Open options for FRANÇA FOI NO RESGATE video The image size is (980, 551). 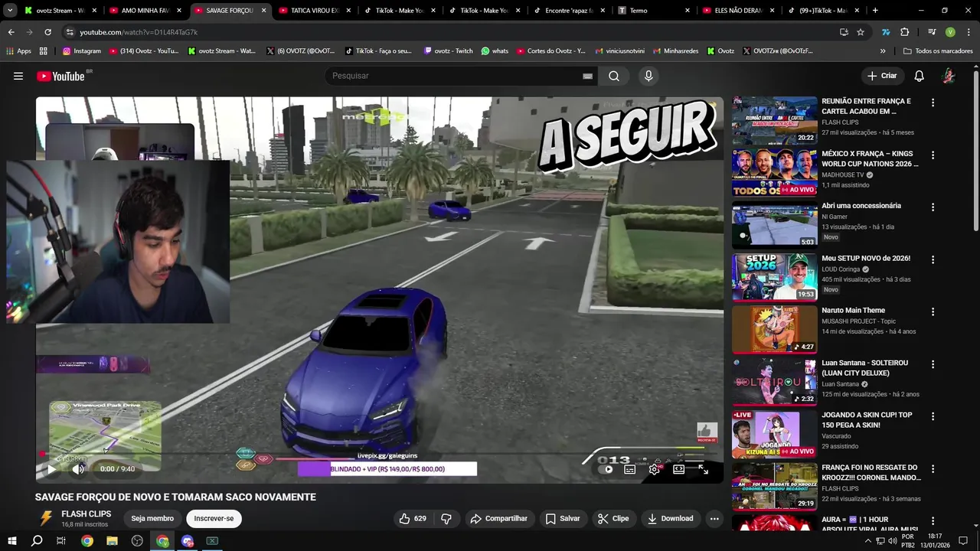[x=933, y=468]
